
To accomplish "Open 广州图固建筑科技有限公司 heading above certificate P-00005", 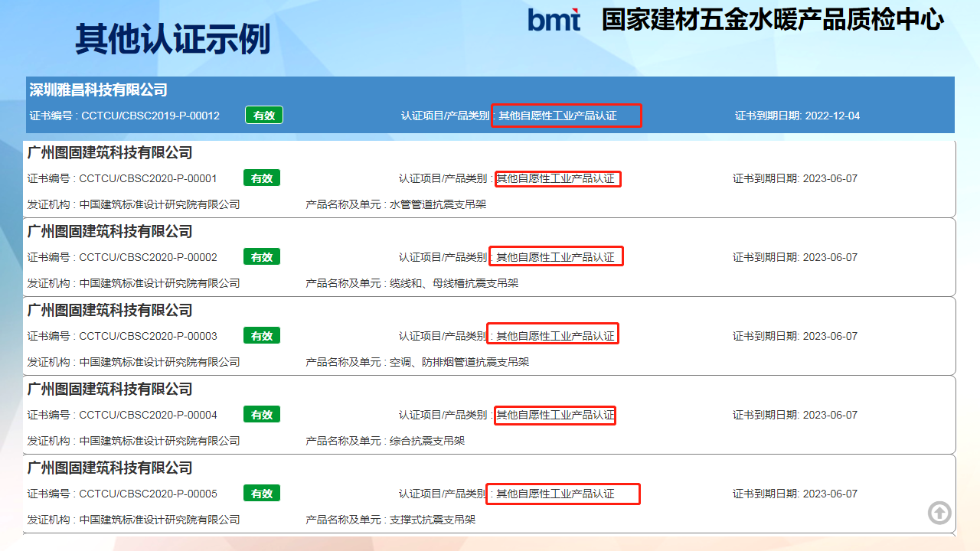I will click(x=109, y=468).
